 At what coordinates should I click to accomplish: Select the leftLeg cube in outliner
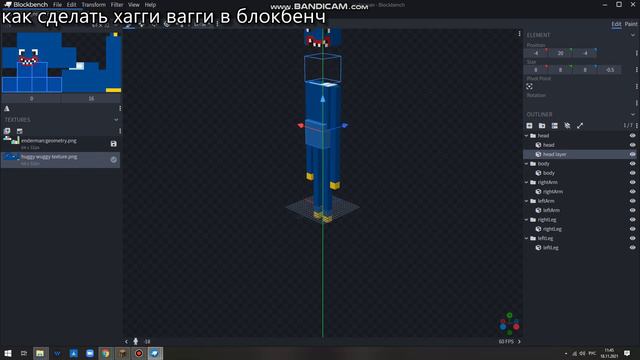(x=579, y=247)
